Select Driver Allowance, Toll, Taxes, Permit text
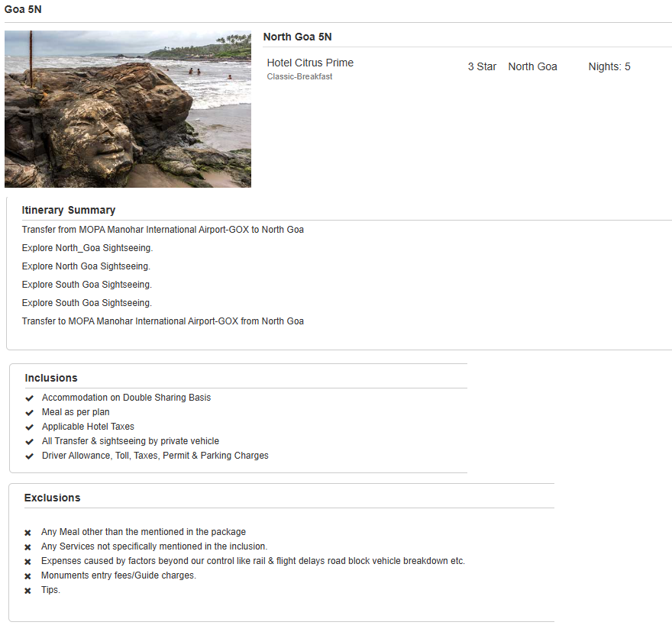This screenshot has height=635, width=672. 155,456
